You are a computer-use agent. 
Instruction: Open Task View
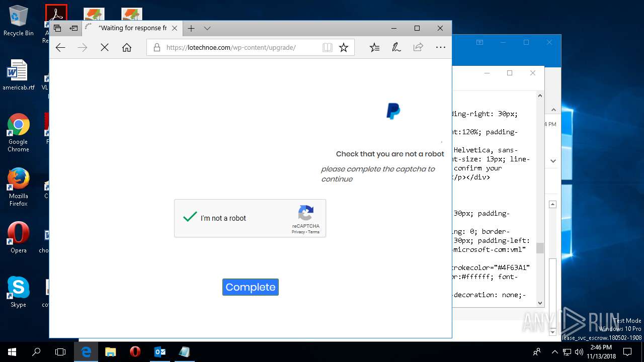tap(60, 352)
